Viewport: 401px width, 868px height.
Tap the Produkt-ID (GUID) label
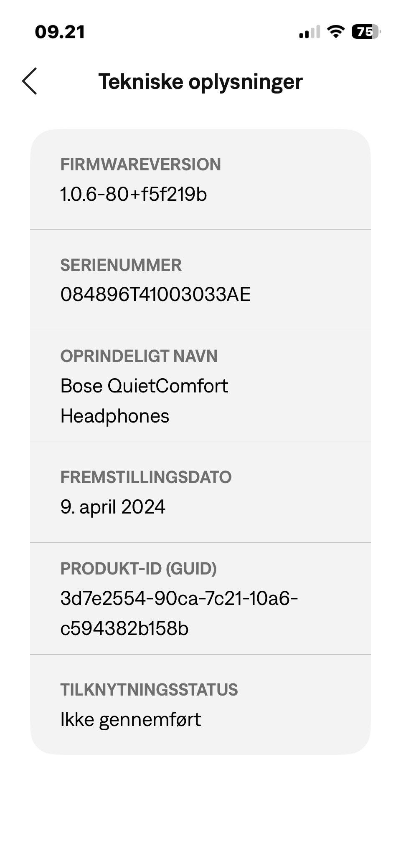tap(138, 569)
